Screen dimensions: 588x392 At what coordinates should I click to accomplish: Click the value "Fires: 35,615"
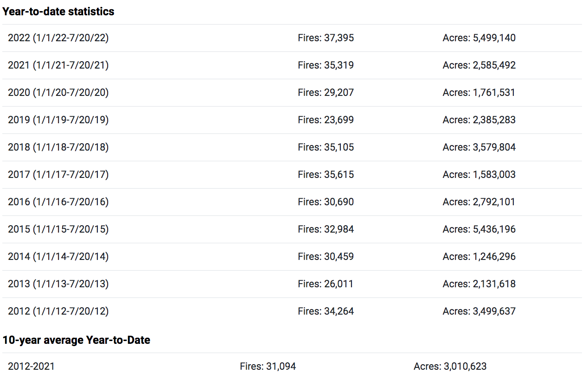pyautogui.click(x=326, y=175)
